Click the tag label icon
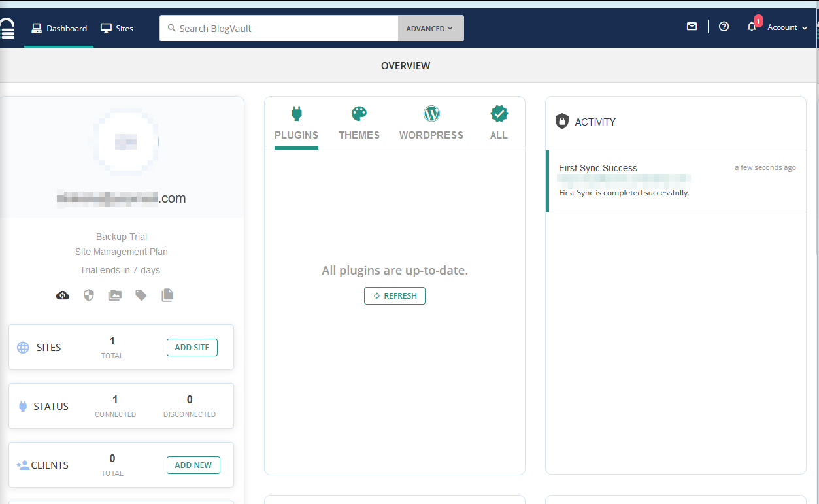Screen dimensions: 819x504 [x=141, y=295]
